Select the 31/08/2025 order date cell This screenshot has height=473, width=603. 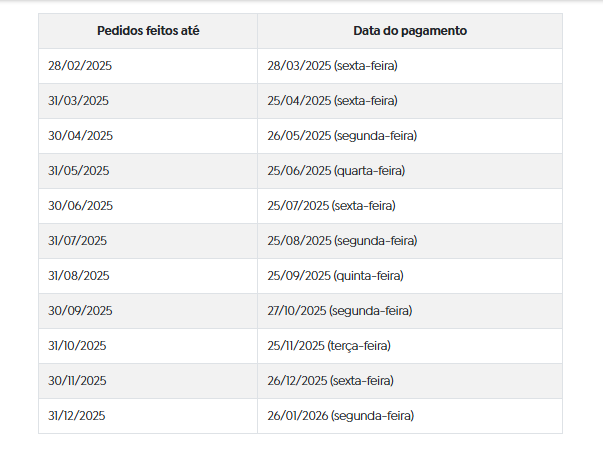click(148, 276)
